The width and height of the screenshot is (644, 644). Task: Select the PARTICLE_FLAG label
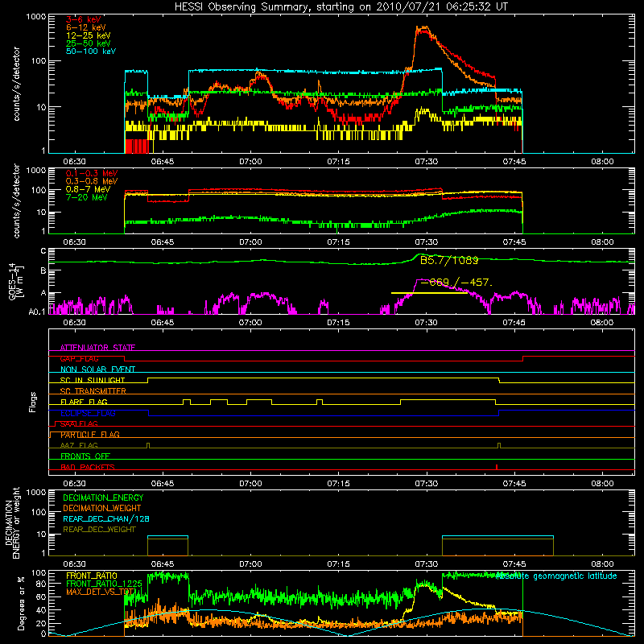point(90,434)
